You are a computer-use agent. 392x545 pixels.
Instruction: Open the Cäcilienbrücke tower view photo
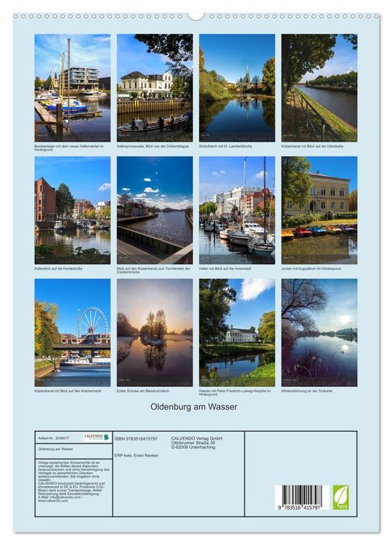pos(155,210)
